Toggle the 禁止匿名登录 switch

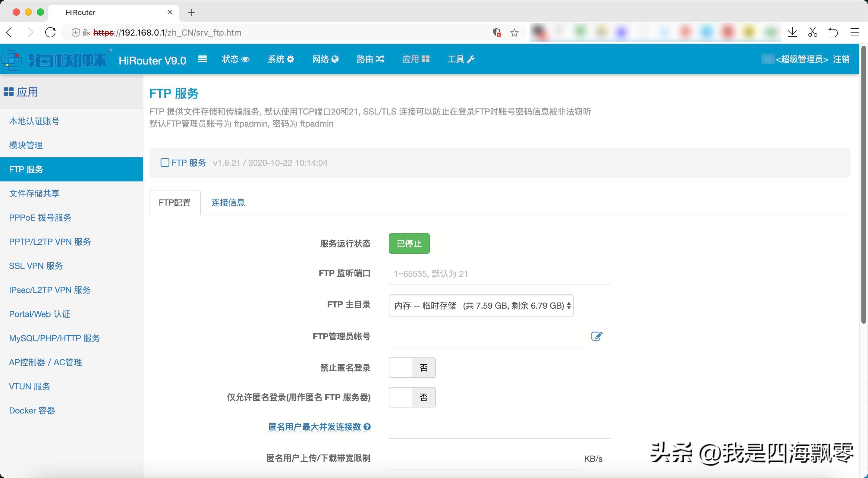pos(412,367)
